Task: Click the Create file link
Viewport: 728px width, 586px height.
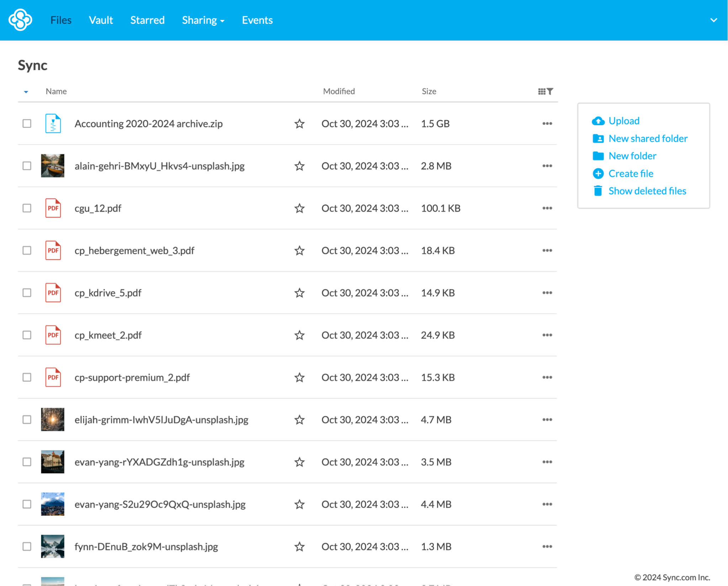Action: coord(631,174)
